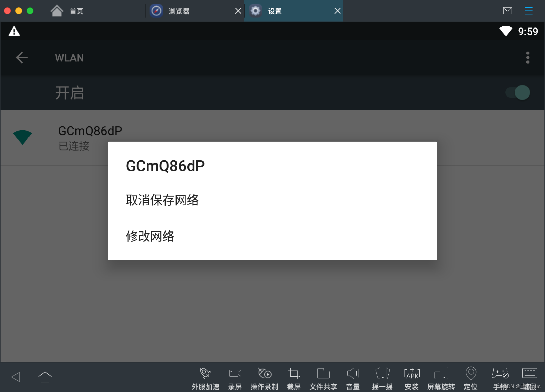Open the mail envelope icon
The image size is (545, 392).
(x=507, y=11)
